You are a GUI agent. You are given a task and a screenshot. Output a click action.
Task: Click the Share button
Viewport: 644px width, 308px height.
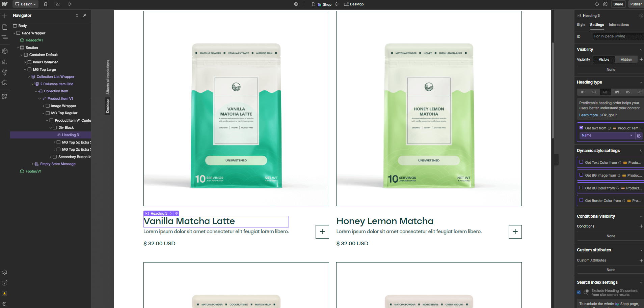click(x=618, y=4)
